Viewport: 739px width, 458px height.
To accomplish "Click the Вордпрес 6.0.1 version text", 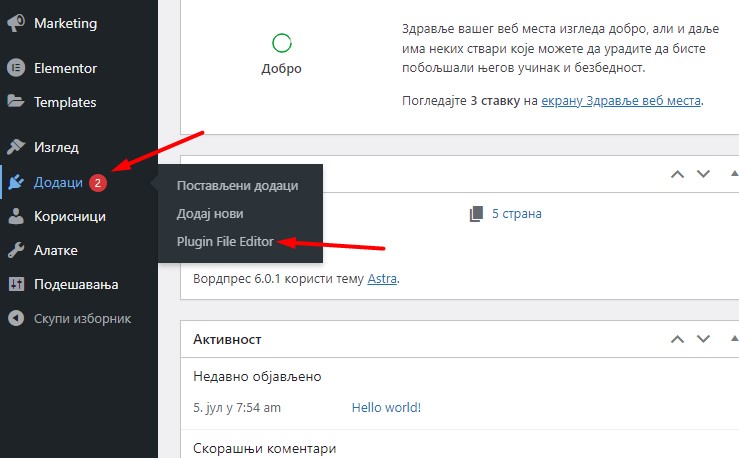I will tap(236, 278).
